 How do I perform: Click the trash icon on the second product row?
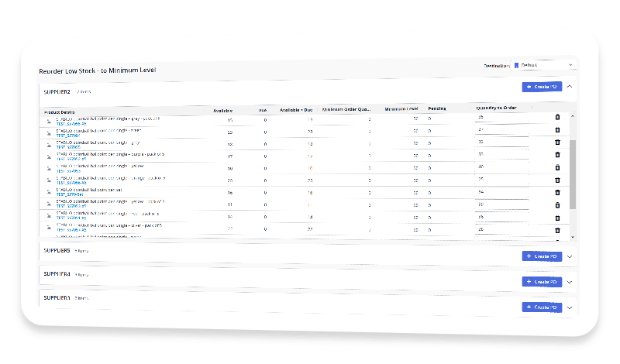click(x=556, y=130)
